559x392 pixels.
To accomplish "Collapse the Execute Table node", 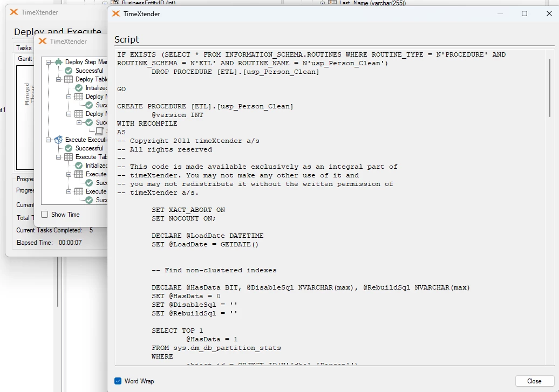I will pyautogui.click(x=58, y=157).
